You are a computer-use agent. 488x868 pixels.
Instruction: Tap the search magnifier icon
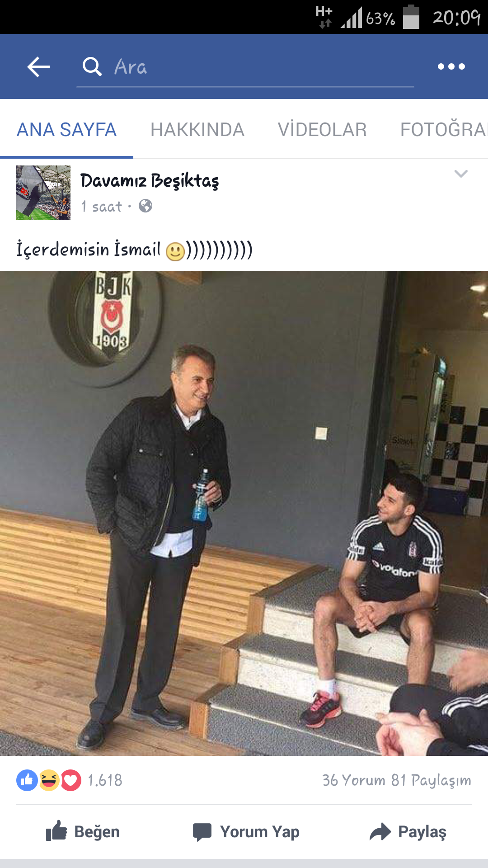(92, 66)
